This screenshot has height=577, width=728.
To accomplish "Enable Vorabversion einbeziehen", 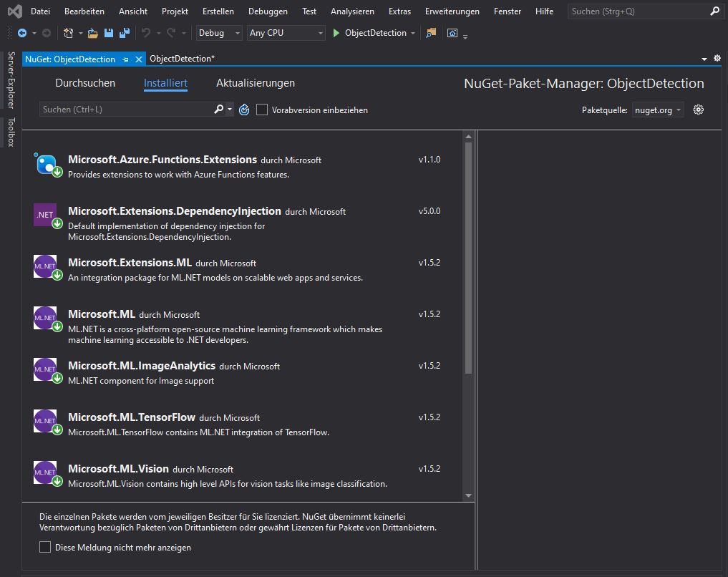I will (262, 110).
